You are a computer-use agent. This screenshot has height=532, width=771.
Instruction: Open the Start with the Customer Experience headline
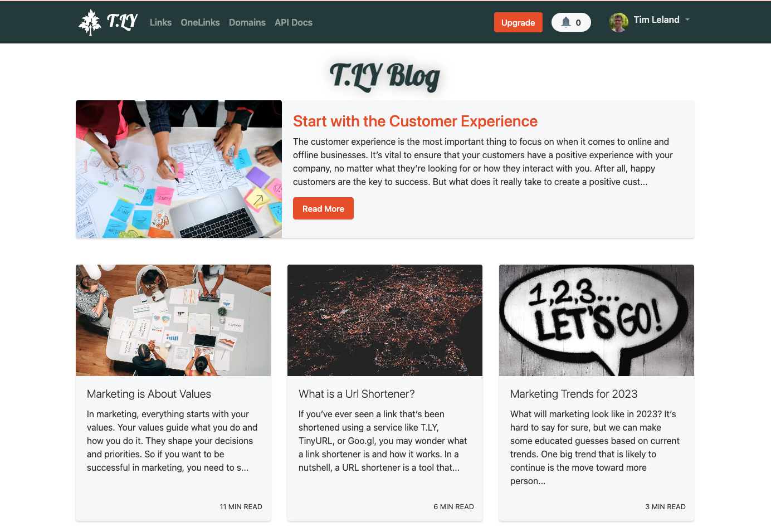[415, 121]
